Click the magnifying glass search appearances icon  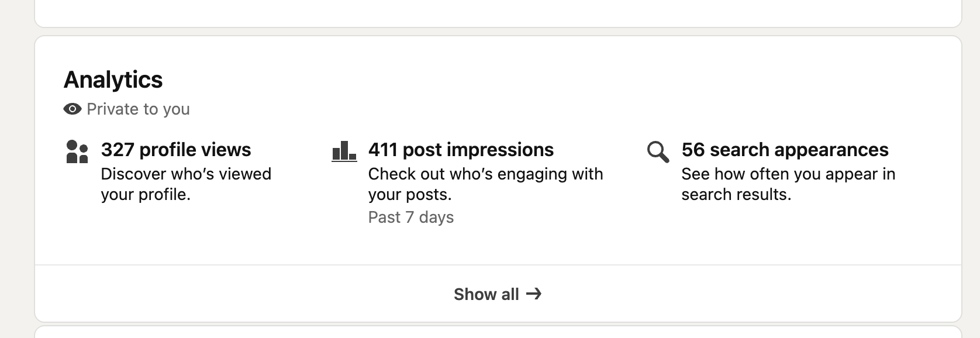point(658,151)
